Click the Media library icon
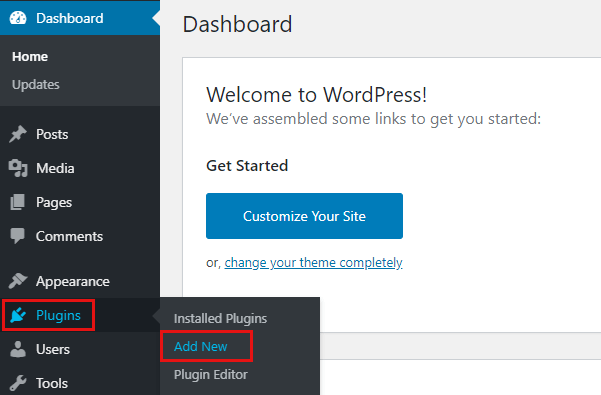The width and height of the screenshot is (601, 395). point(18,168)
